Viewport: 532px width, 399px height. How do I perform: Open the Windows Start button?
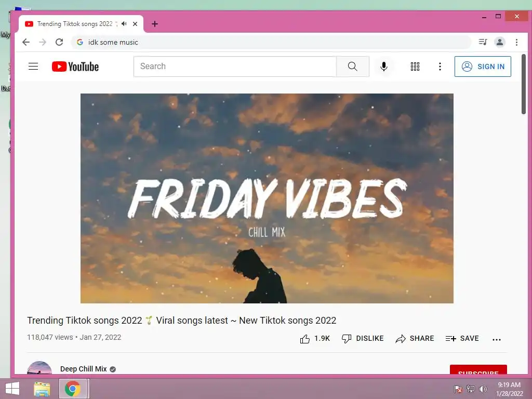pyautogui.click(x=12, y=389)
